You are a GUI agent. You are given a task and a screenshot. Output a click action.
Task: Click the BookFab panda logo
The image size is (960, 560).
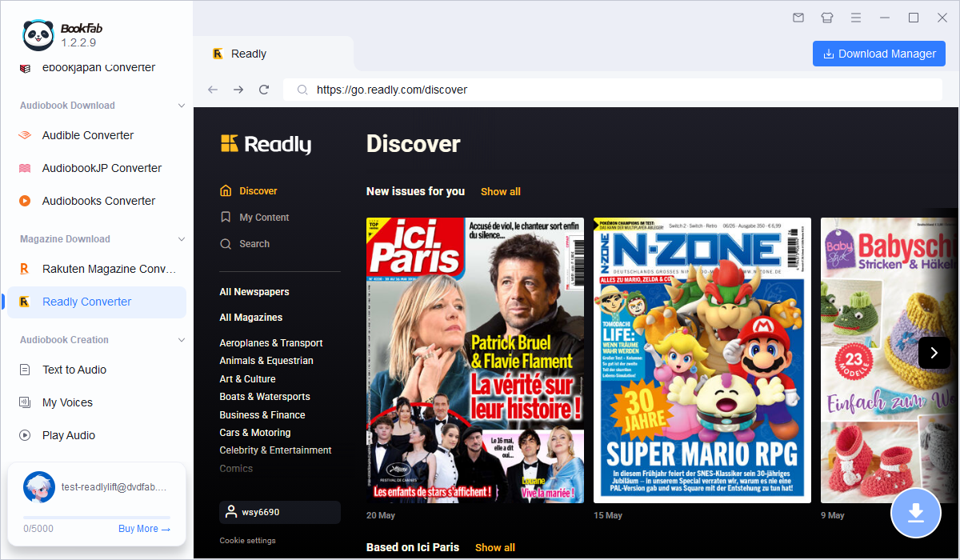(38, 35)
